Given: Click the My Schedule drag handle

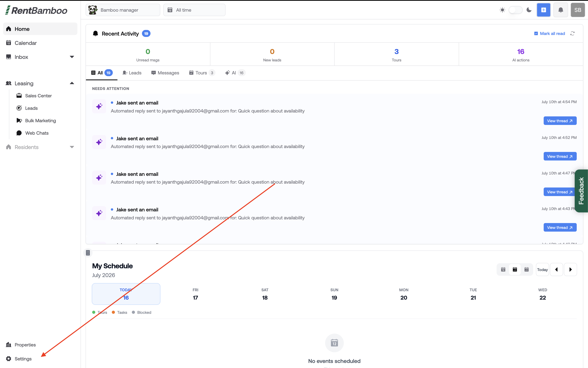Looking at the screenshot, I should pos(88,253).
